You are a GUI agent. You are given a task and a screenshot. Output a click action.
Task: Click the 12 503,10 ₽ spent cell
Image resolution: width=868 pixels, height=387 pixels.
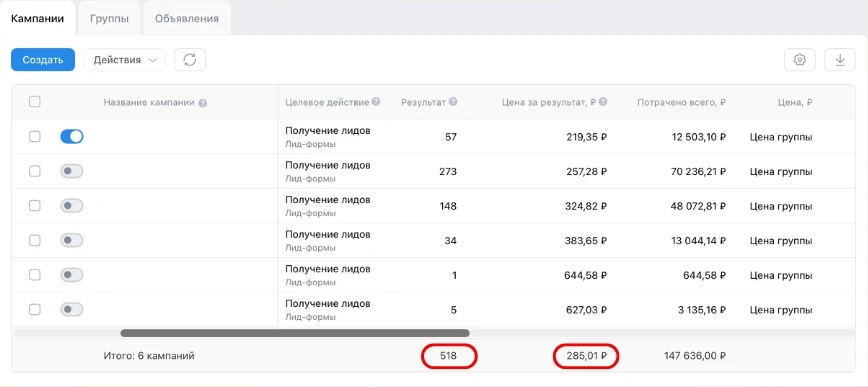coord(699,137)
